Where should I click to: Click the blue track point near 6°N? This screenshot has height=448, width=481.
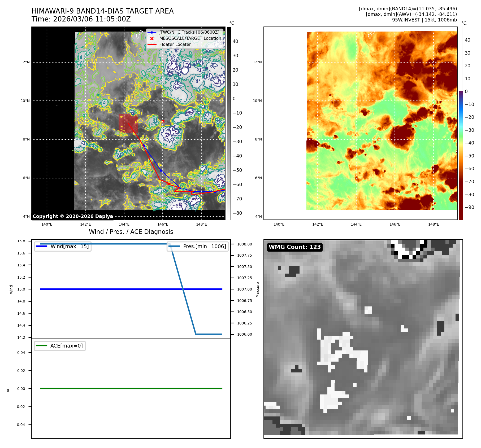coord(161,170)
